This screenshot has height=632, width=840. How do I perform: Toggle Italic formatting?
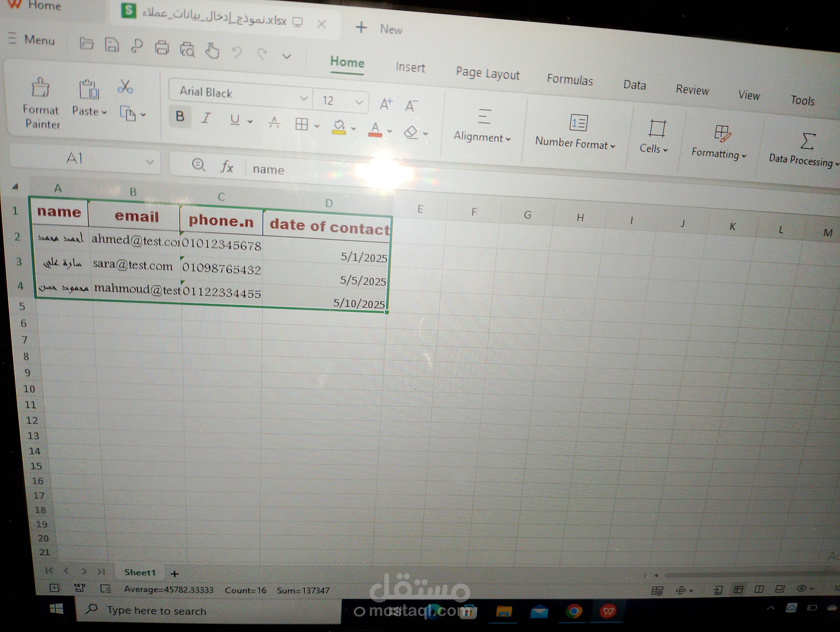[206, 118]
